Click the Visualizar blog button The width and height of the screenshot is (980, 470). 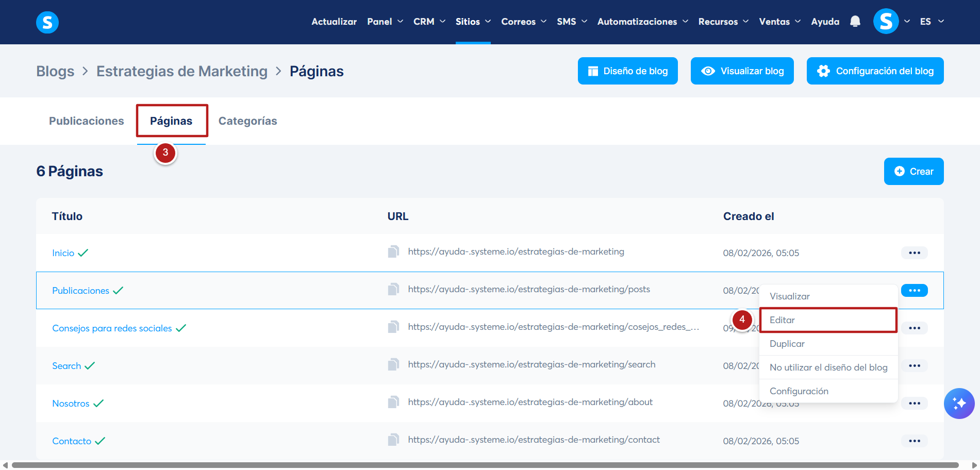(742, 71)
